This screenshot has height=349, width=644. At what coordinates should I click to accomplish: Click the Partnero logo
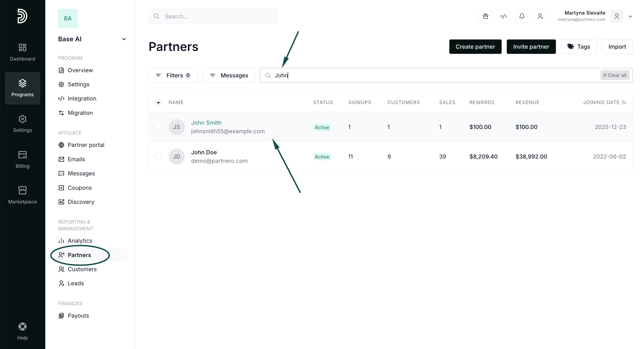pos(22,16)
